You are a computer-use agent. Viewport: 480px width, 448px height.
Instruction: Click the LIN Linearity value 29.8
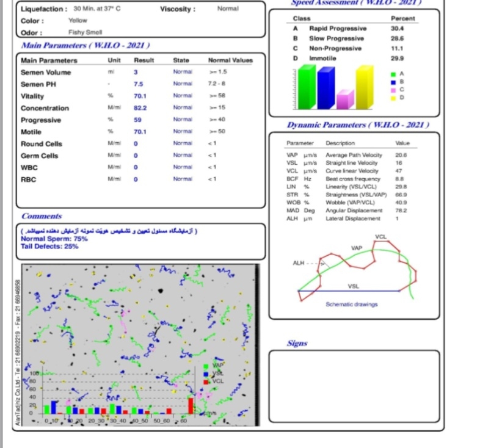(x=401, y=187)
